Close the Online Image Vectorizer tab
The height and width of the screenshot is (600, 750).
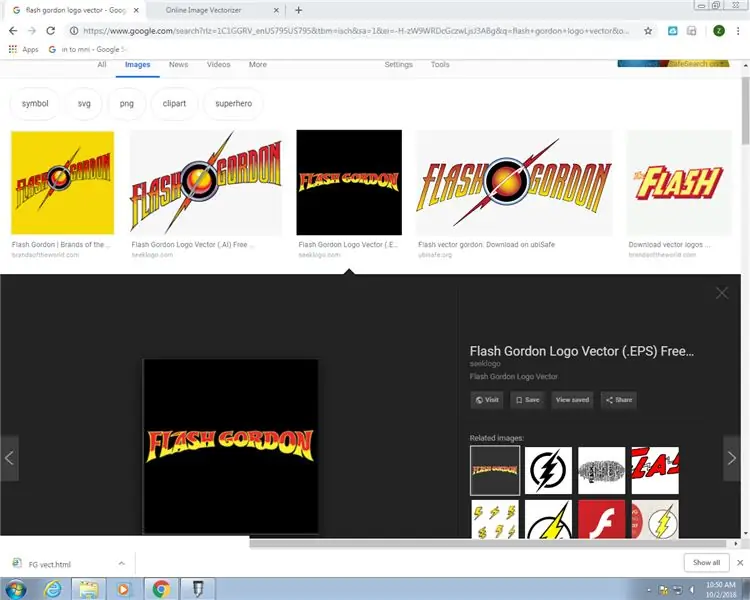(276, 10)
